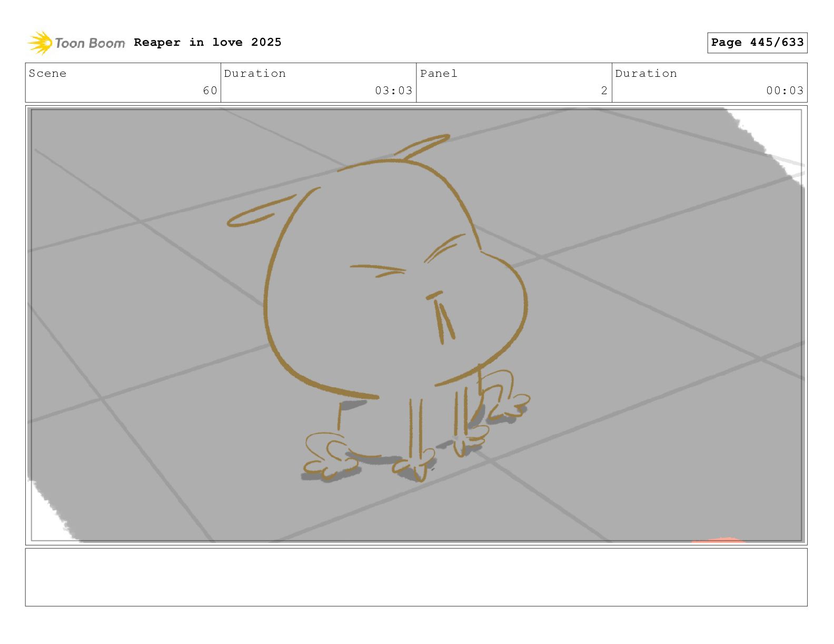834x644 pixels.
Task: Click the 'Scene' label
Action: point(47,74)
